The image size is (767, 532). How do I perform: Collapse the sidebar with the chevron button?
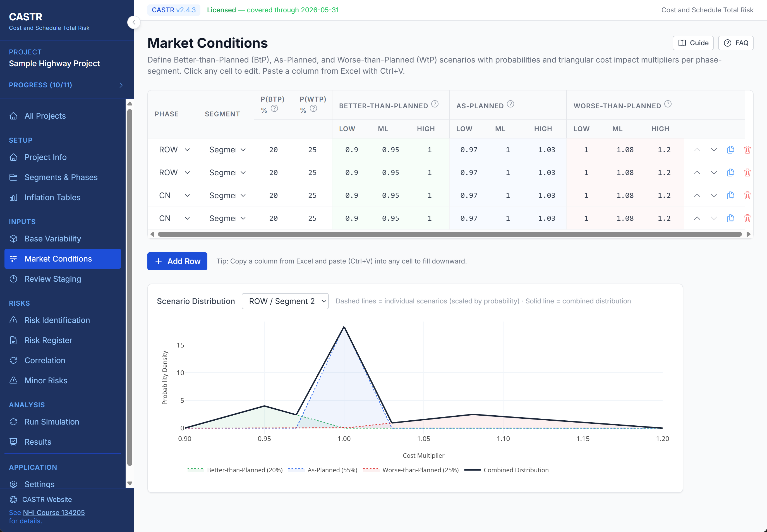click(134, 22)
